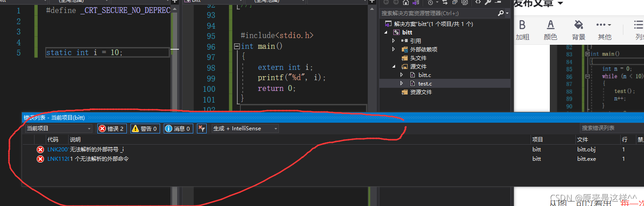Screen dimensions: 644x206
Task: Focus the 搜索错误列表 search field
Action: pyautogui.click(x=612, y=128)
